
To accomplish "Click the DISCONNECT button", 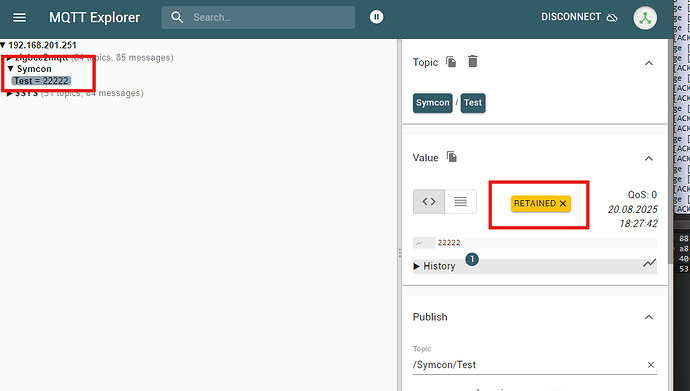I will click(579, 17).
